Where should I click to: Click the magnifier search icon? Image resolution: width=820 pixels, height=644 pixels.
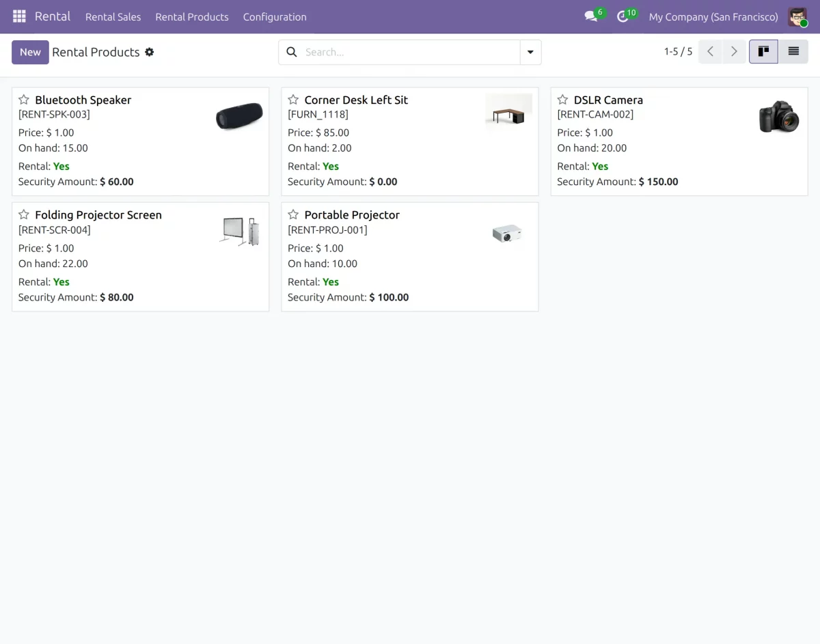pyautogui.click(x=292, y=52)
